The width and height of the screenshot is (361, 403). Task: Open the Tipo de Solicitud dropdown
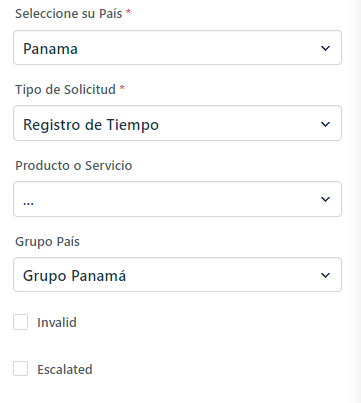(x=177, y=123)
